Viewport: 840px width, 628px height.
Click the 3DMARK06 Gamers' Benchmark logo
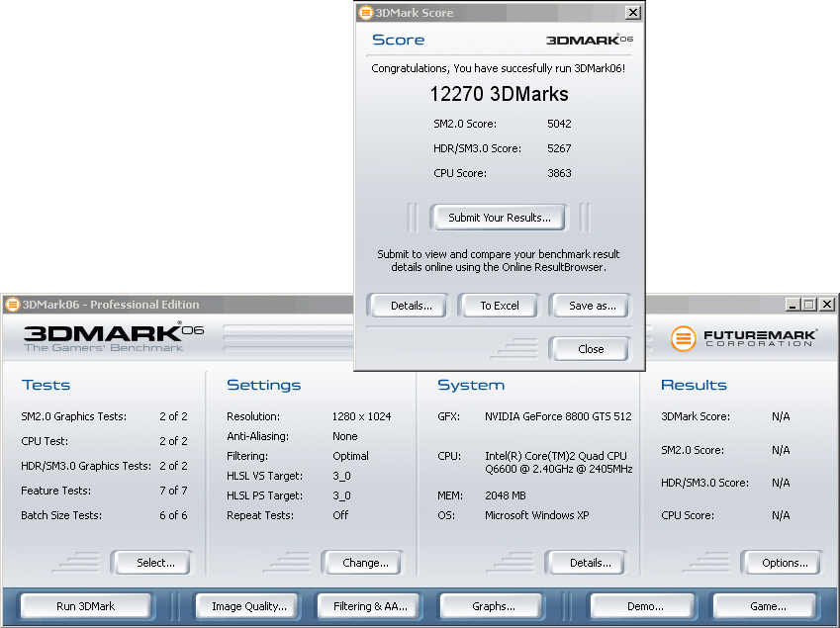point(114,338)
